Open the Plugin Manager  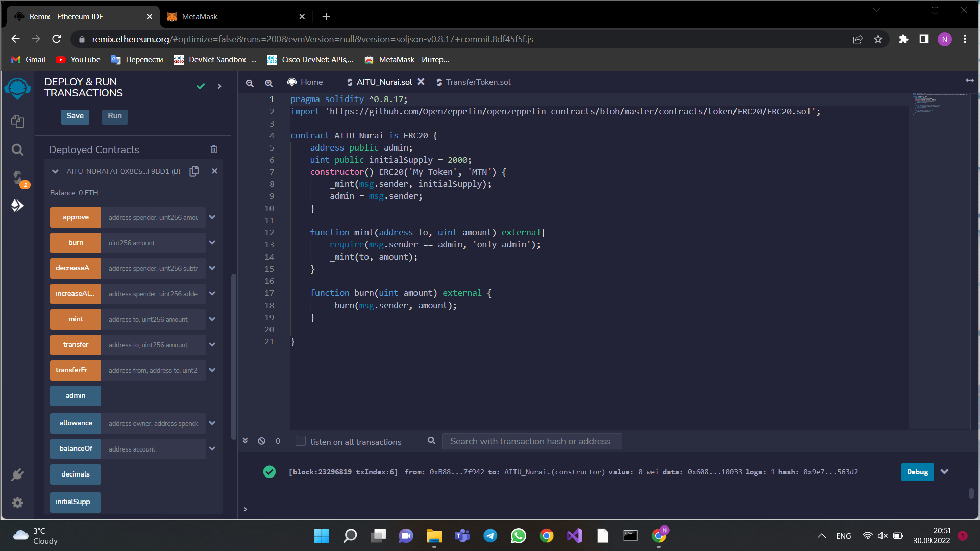pyautogui.click(x=18, y=474)
